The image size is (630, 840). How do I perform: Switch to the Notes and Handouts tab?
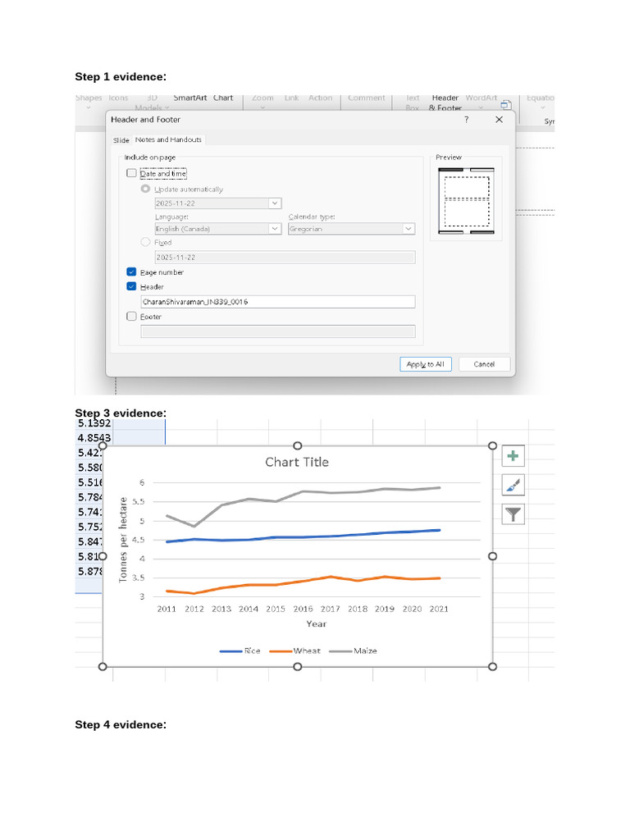pos(168,139)
